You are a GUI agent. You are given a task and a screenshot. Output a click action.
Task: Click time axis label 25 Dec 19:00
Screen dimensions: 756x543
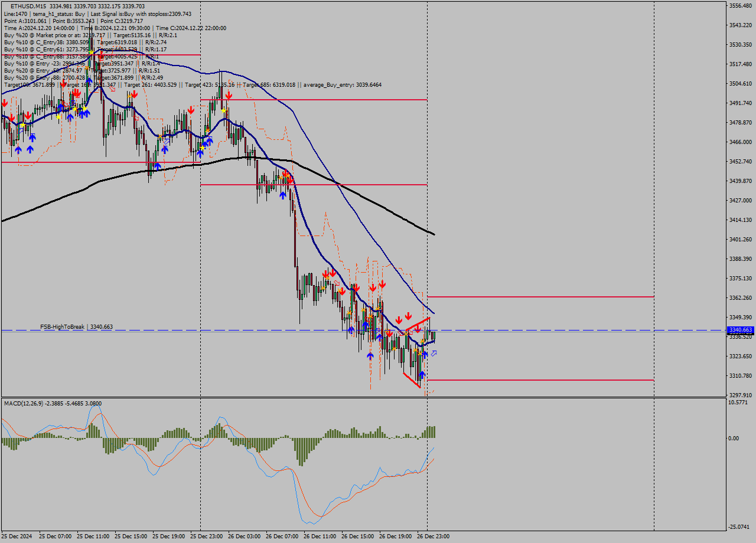(x=169, y=537)
